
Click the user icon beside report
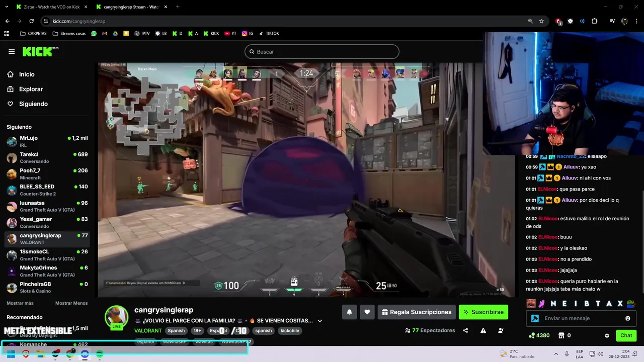[x=501, y=331]
